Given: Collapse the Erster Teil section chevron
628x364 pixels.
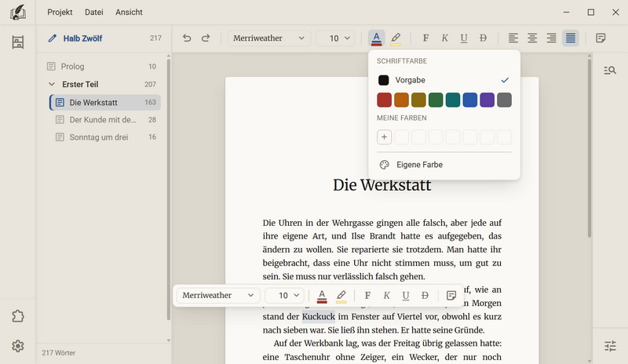Looking at the screenshot, I should (52, 84).
